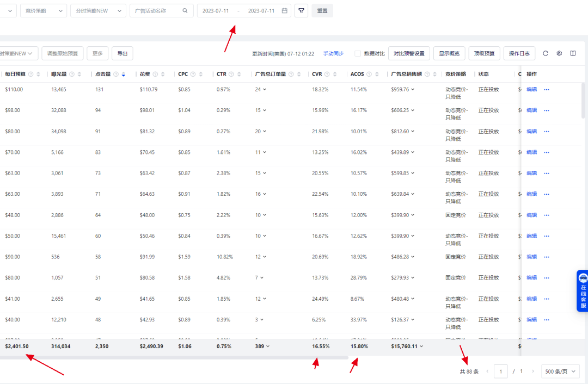Open the 分时策略NEW filter dropdown
The width and height of the screenshot is (588, 384).
tap(98, 11)
